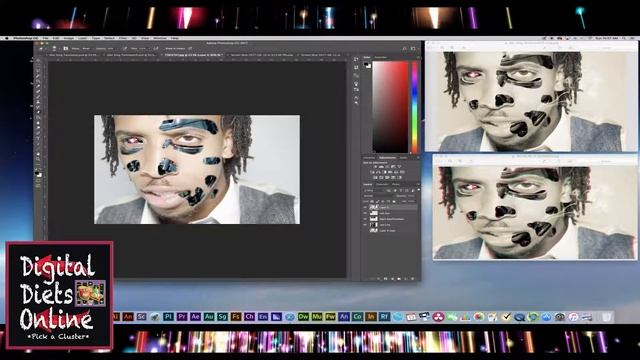Open Dreamweaver (Dw) from the Dock
Screen dimensions: 640x360
pyautogui.click(x=303, y=316)
